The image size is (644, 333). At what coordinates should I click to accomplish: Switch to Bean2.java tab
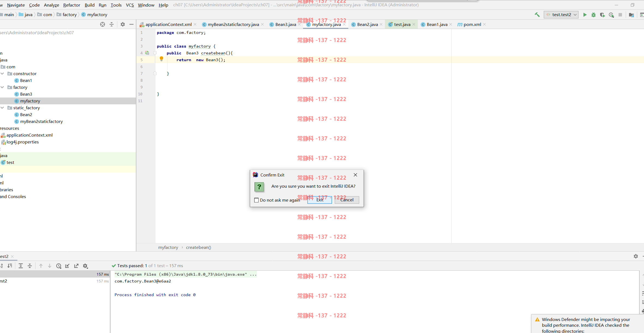coord(367,24)
